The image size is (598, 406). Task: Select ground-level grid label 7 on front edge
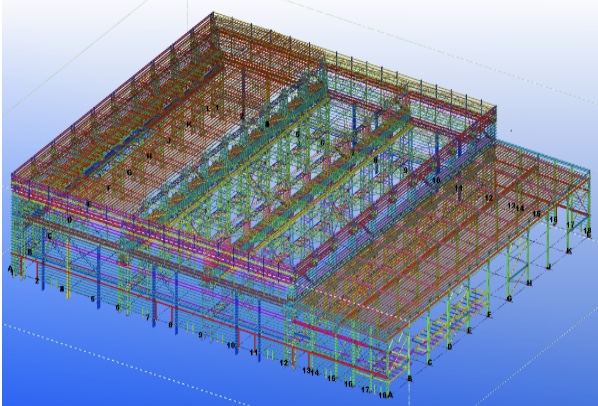tap(148, 317)
